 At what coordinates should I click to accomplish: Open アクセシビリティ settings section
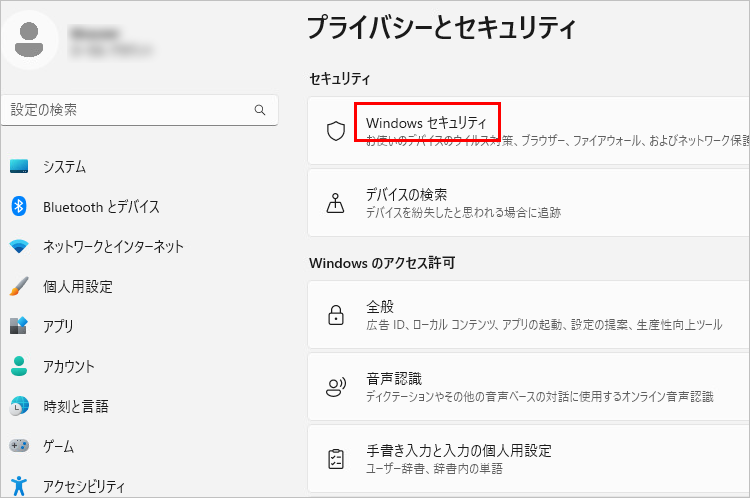(84, 486)
